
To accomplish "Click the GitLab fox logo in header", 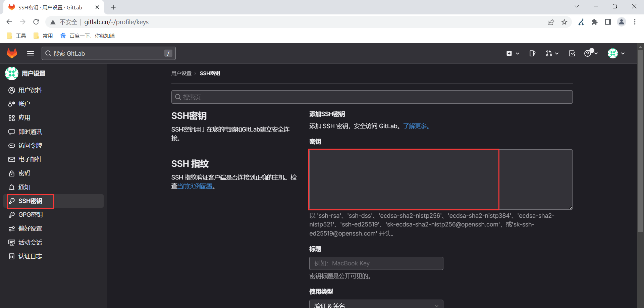I will pyautogui.click(x=12, y=53).
